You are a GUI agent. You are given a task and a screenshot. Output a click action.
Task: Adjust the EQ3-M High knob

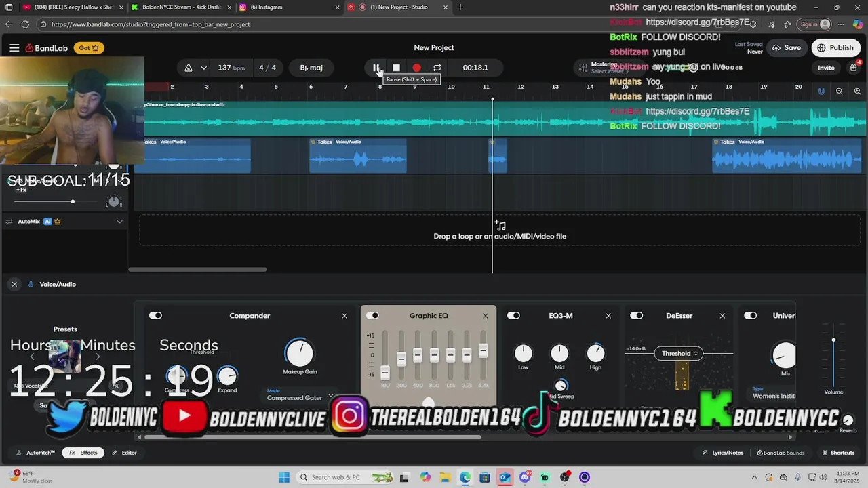pyautogui.click(x=595, y=353)
